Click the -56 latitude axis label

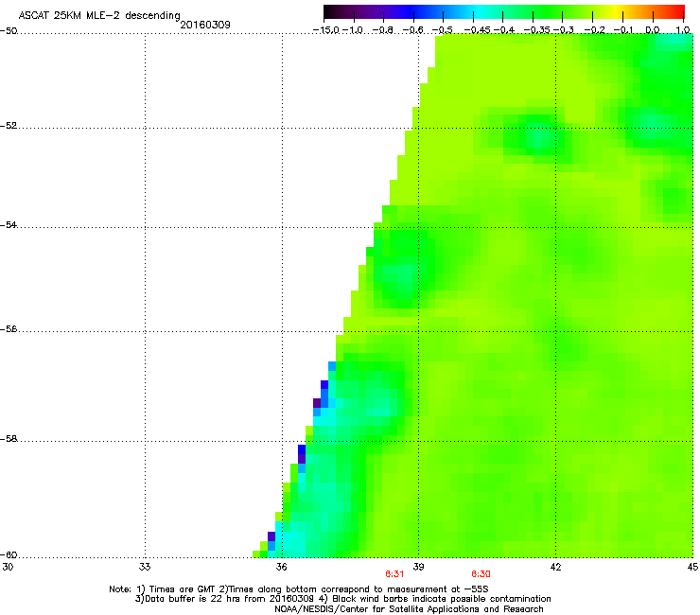[x=9, y=328]
